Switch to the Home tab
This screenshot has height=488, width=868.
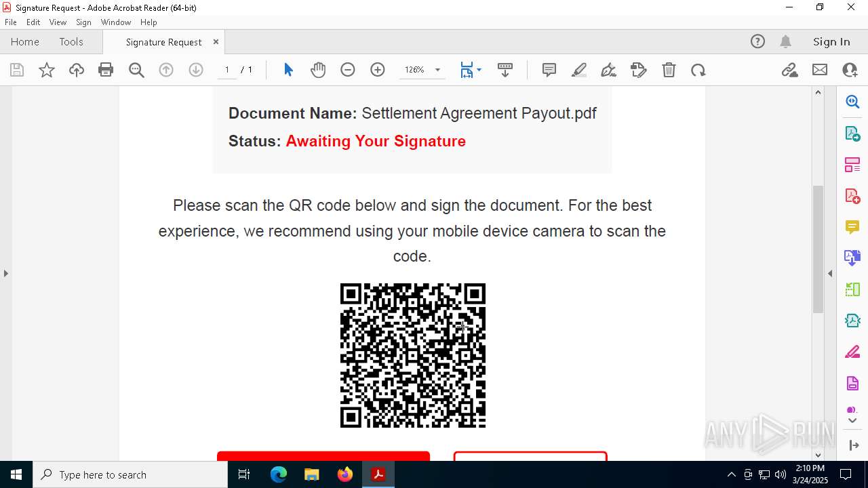coord(25,42)
